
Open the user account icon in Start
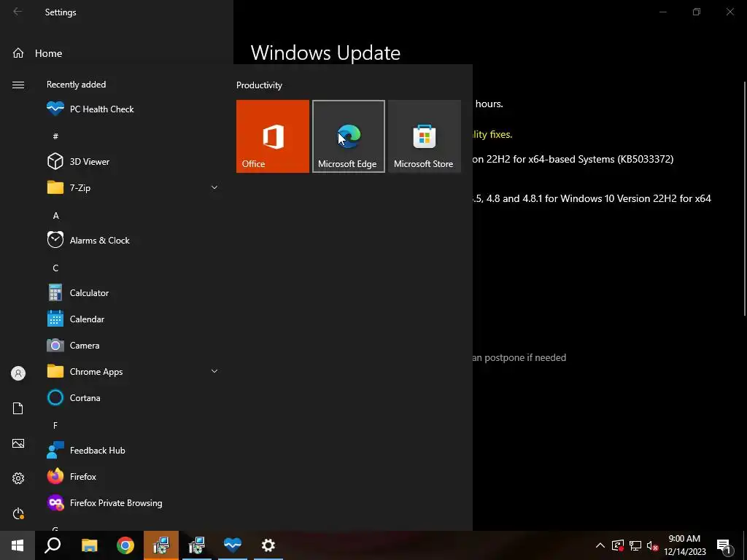(18, 373)
